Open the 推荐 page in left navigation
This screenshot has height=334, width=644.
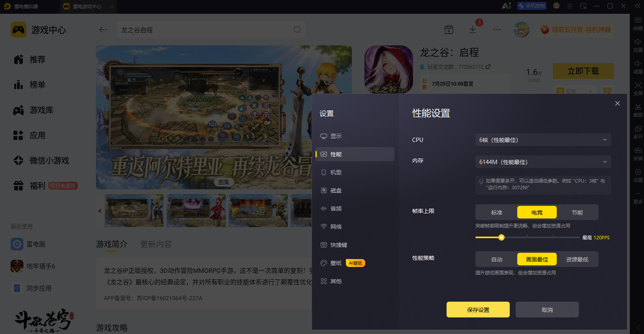point(30,60)
